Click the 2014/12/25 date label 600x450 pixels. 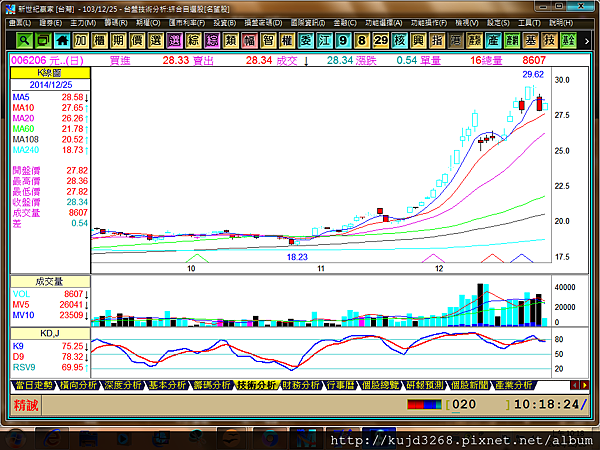click(x=51, y=85)
